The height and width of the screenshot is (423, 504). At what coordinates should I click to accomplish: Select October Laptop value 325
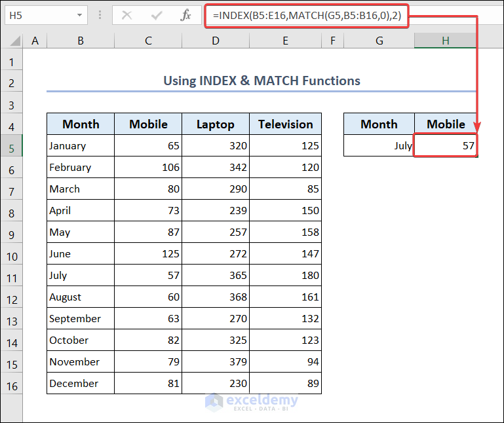pyautogui.click(x=216, y=340)
